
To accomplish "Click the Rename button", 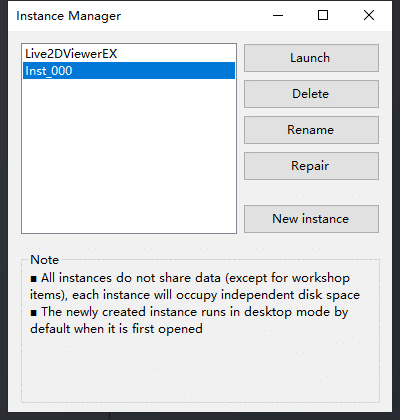I will [x=311, y=130].
